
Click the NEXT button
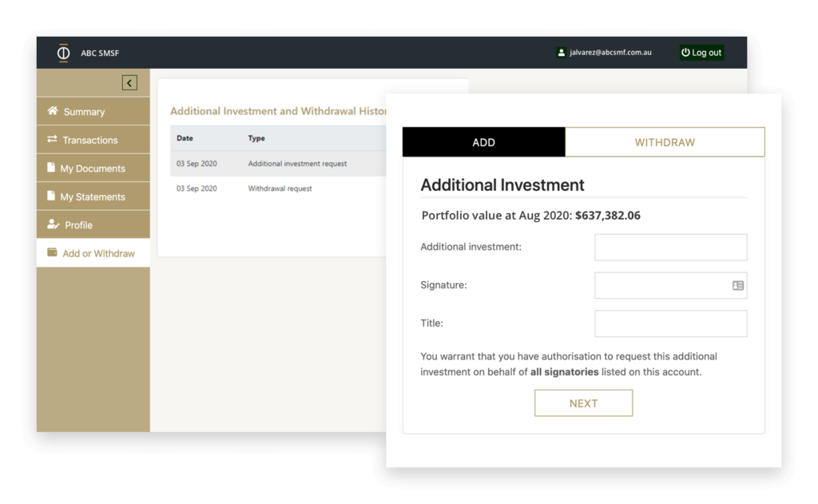[x=583, y=403]
